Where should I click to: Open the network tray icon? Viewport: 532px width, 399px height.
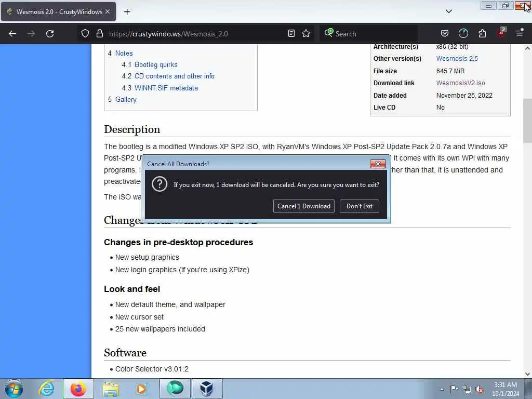467,389
